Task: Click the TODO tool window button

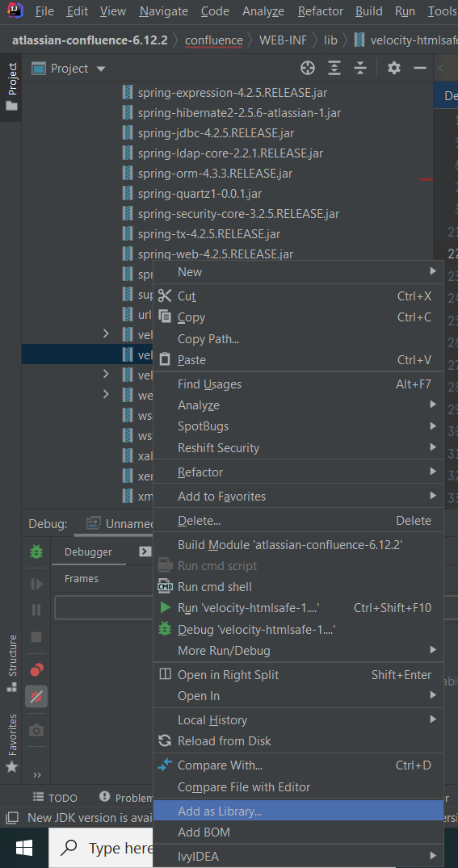Action: coord(55,798)
